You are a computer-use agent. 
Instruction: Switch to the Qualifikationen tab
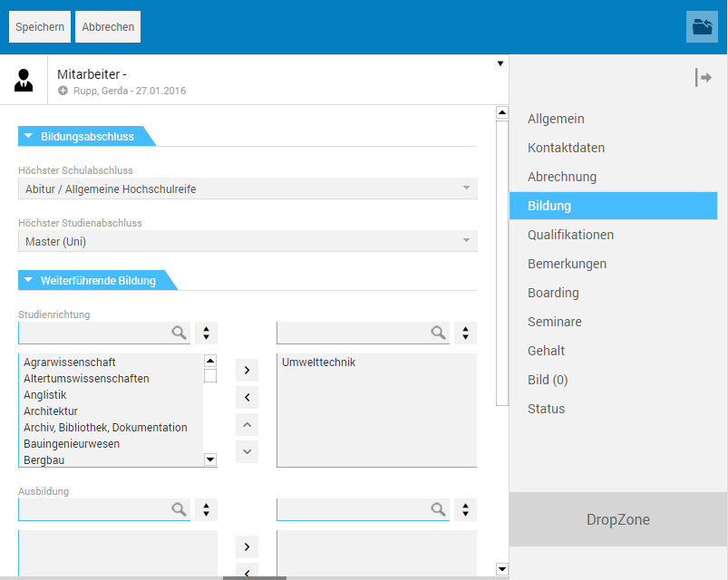570,235
